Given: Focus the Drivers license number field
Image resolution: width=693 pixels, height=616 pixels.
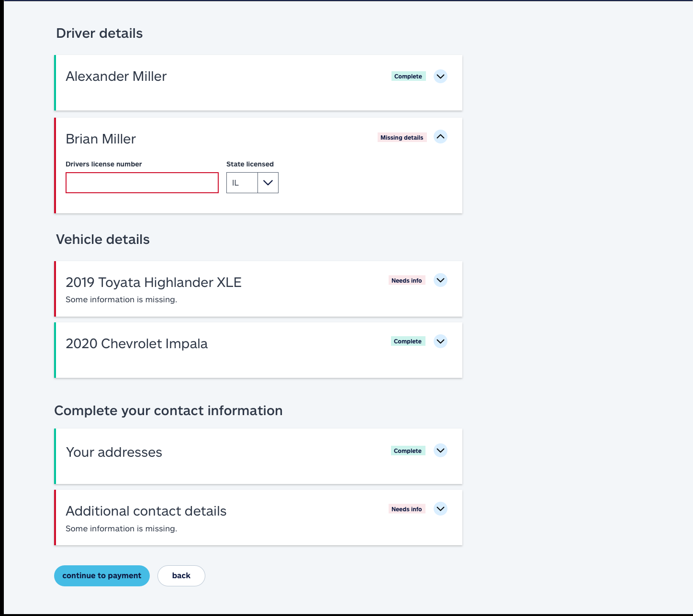Looking at the screenshot, I should pyautogui.click(x=142, y=183).
